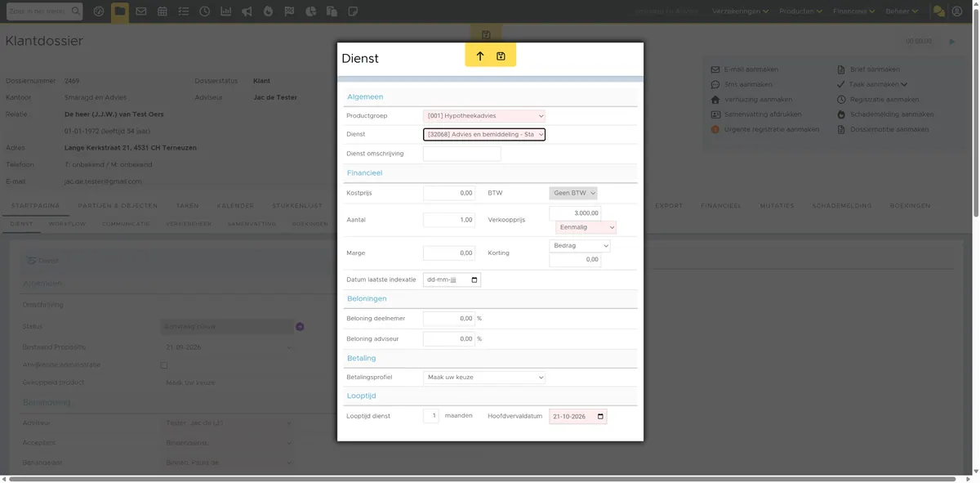The width and height of the screenshot is (980, 483).
Task: Open the task list icon in the top toolbar
Action: click(x=183, y=11)
